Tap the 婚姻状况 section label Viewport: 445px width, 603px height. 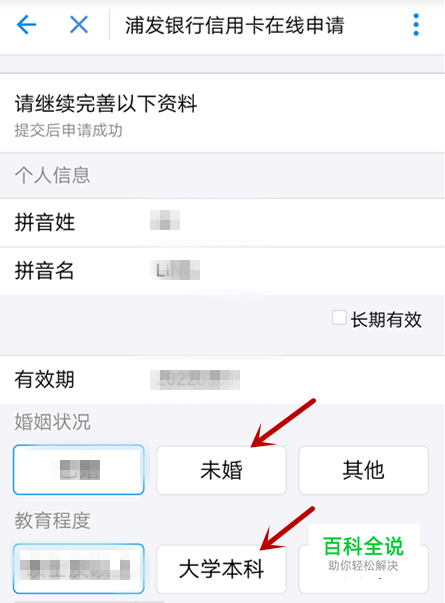click(52, 422)
